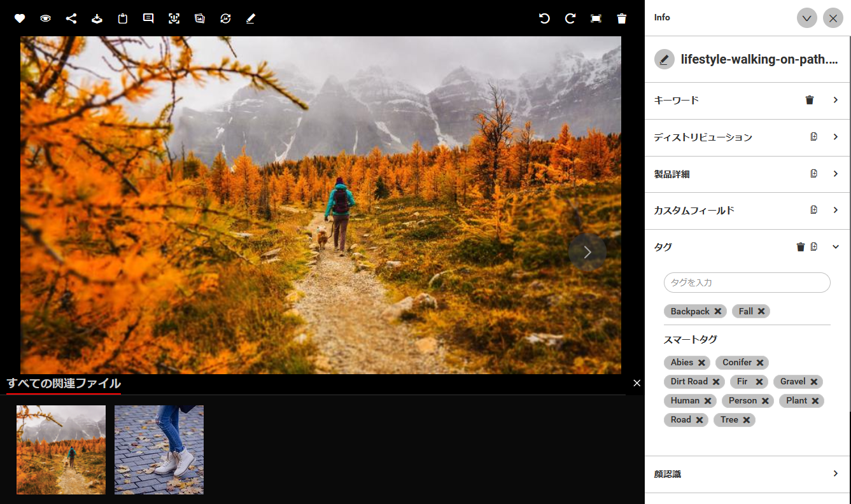
Task: Click the heart favorite icon
Action: pos(20,18)
